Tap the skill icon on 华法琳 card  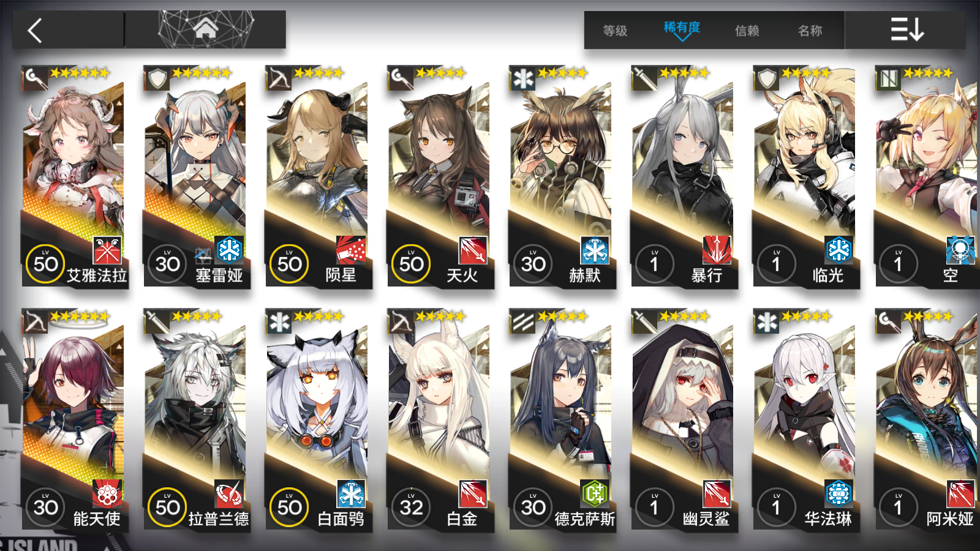pos(839,493)
